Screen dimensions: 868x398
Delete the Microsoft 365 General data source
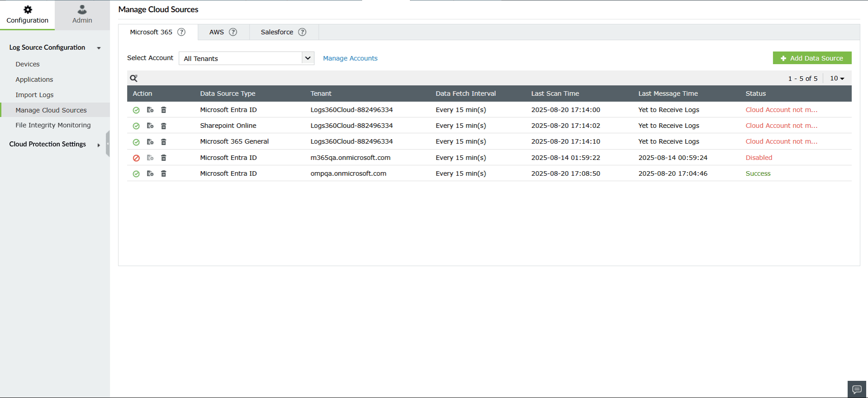pos(164,142)
